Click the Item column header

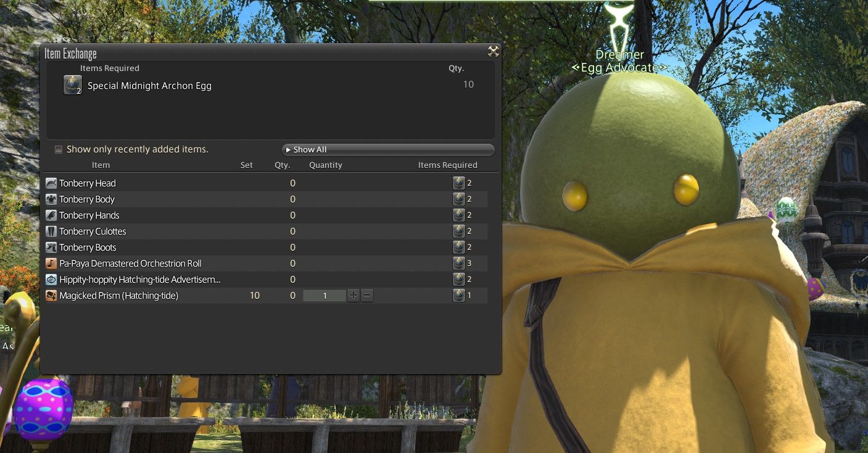101,165
